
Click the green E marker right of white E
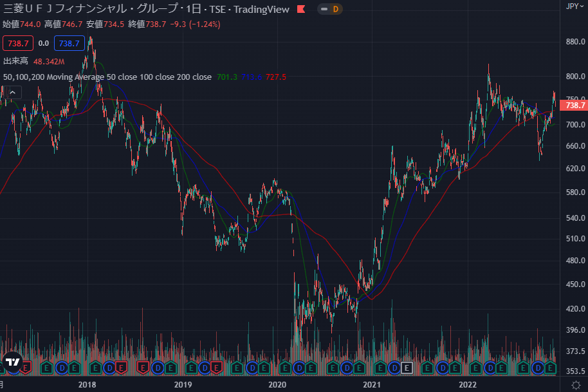428,368
